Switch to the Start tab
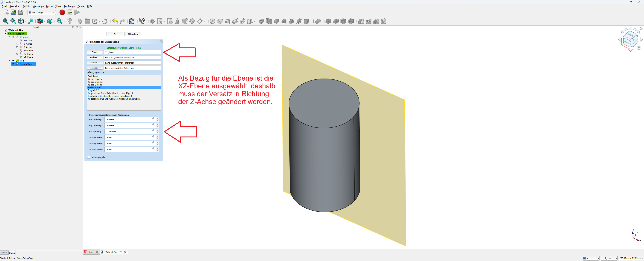This screenshot has width=644, height=261. [x=91, y=252]
